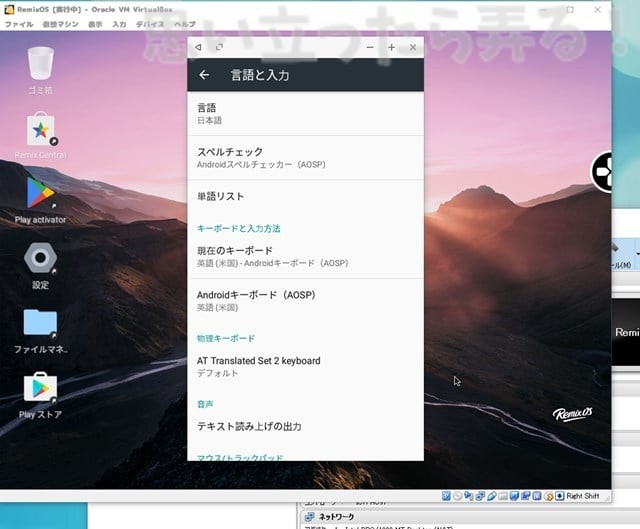Click virtualization features indicator in status bar
This screenshot has height=529, width=640.
pos(537,496)
